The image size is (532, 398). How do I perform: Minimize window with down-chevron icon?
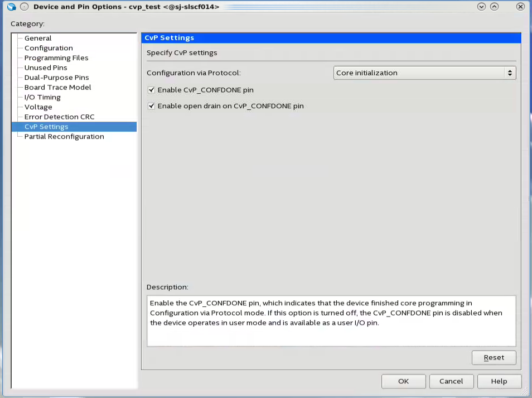(x=481, y=7)
